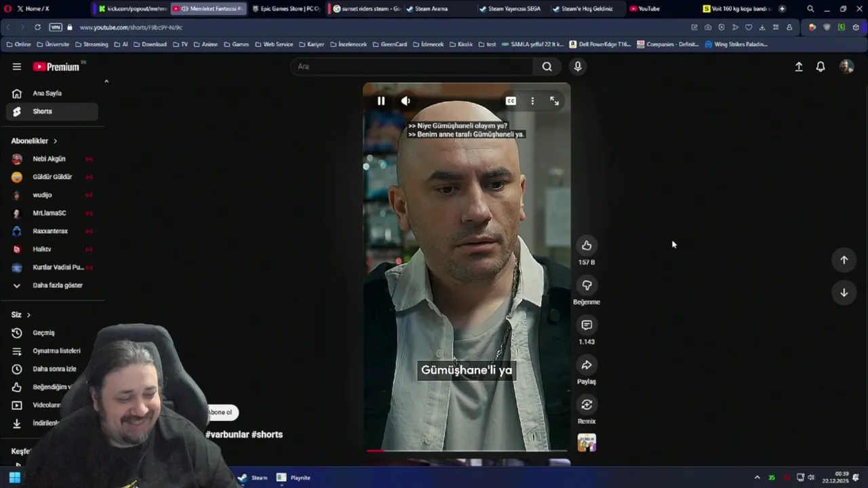Focus the Ara search field
The width and height of the screenshot is (868, 488).
[412, 66]
